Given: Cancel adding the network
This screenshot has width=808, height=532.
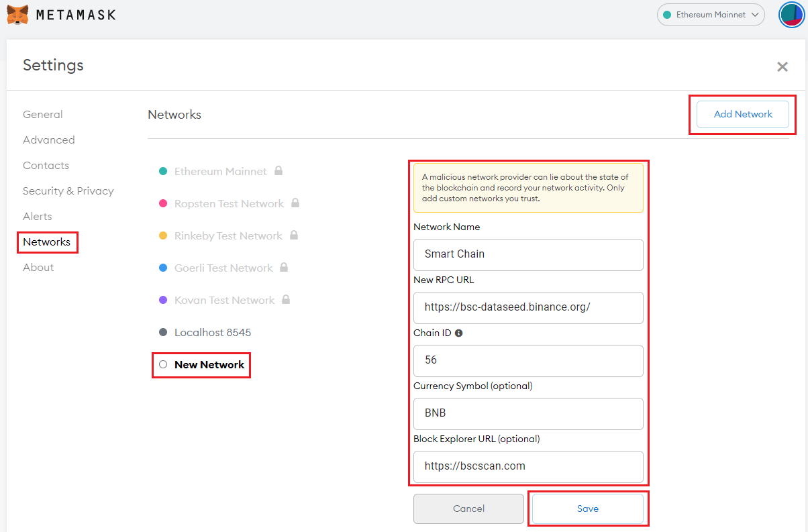Looking at the screenshot, I should [x=468, y=509].
